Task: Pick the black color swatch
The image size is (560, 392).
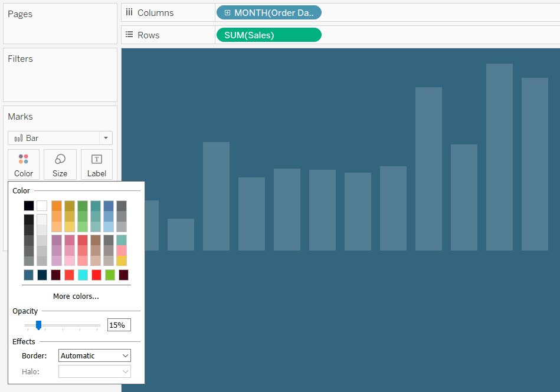Action: [29, 206]
